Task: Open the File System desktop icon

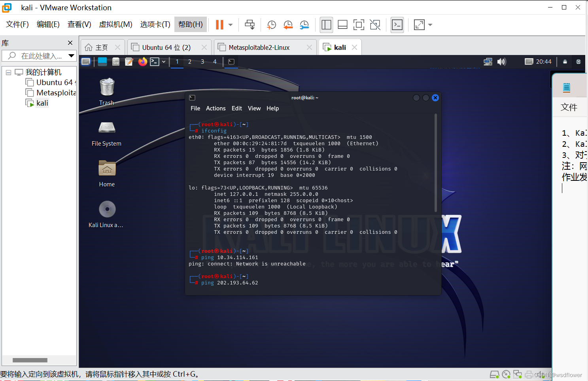Action: coord(107,133)
